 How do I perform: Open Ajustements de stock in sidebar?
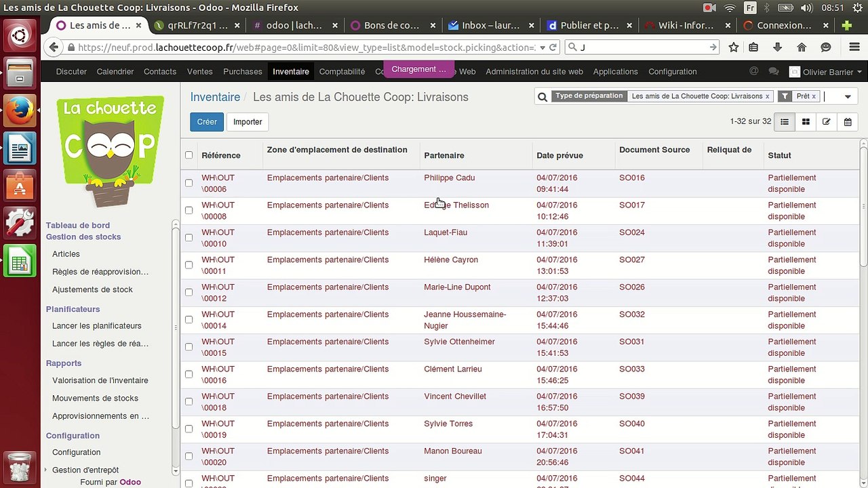pos(92,289)
